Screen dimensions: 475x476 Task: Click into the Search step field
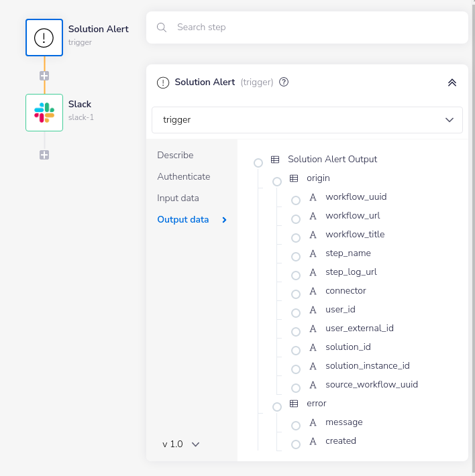(315, 27)
